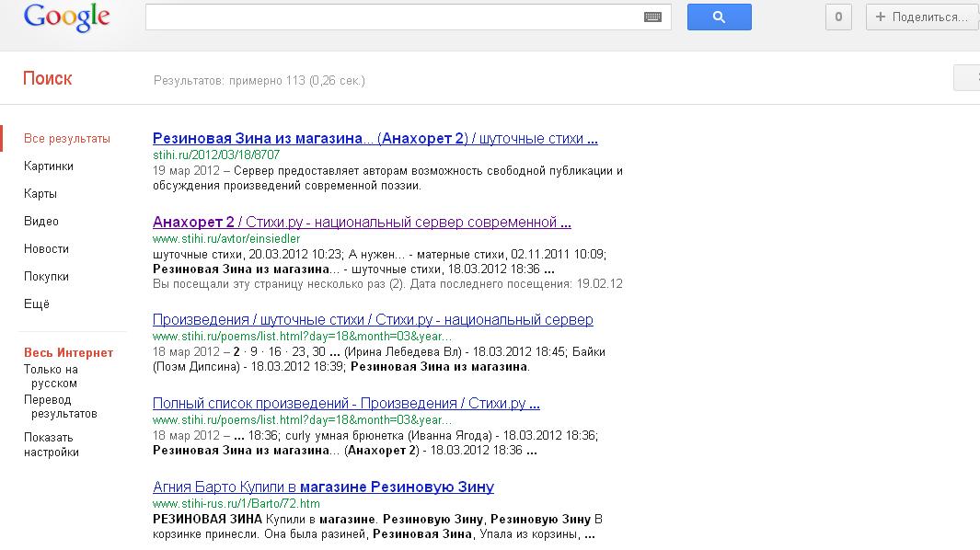This screenshot has width=980, height=550.
Task: Click the URL stihi.ru/2012/03/18/8707
Action: click(216, 155)
